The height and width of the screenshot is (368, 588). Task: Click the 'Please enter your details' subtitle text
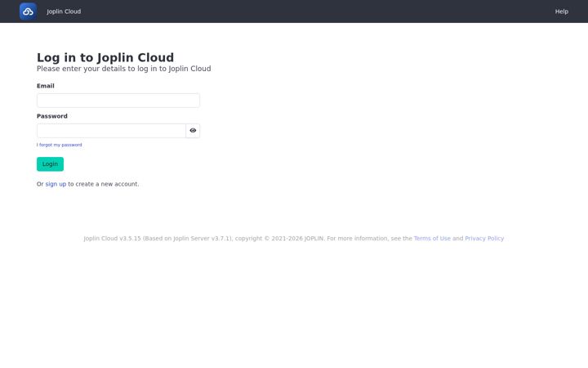pos(124,69)
